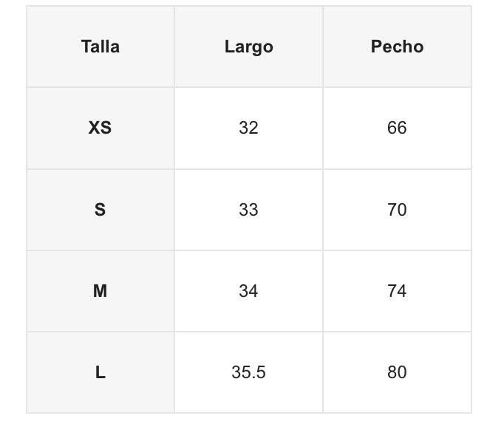Click the Largo value 32
Image resolution: width=504 pixels, height=424 pixels.
[248, 128]
